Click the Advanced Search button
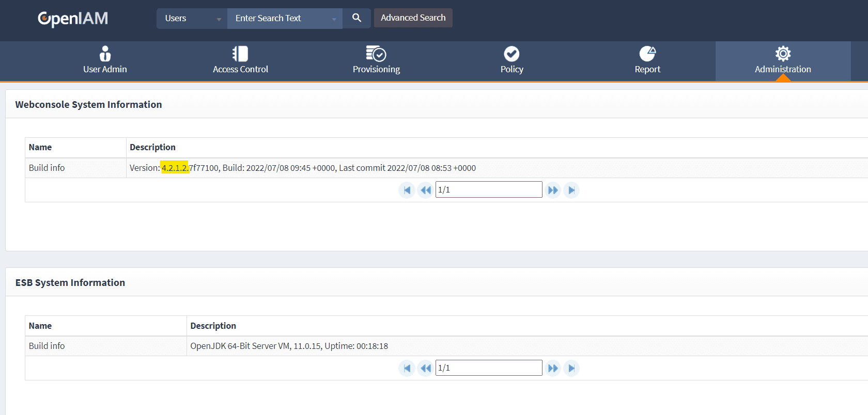This screenshot has height=415, width=868. (413, 18)
